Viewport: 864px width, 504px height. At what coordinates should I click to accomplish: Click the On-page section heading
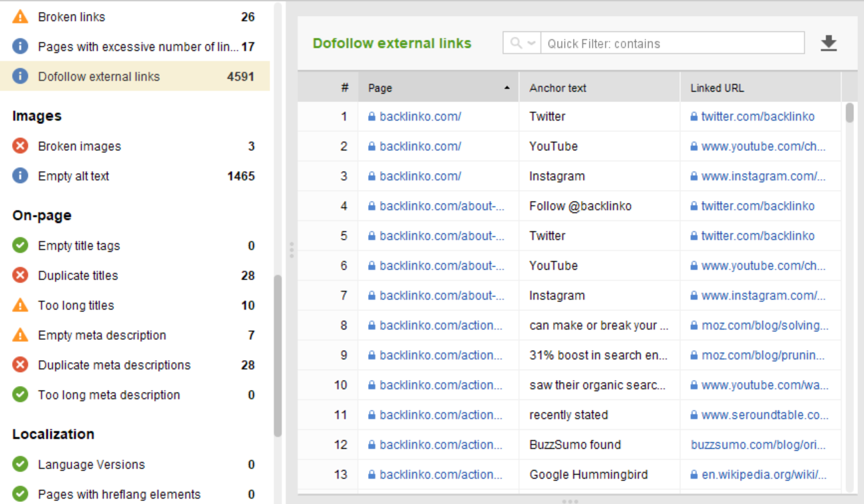pyautogui.click(x=42, y=216)
